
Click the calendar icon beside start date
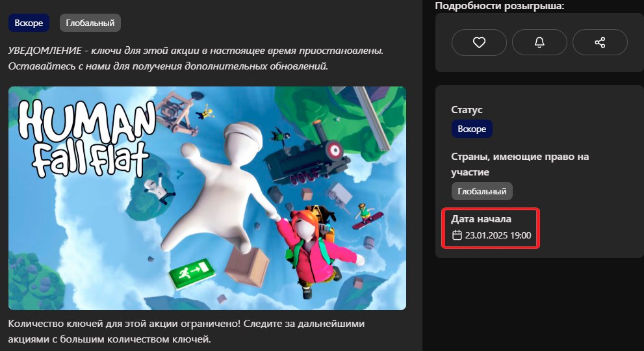coord(457,235)
